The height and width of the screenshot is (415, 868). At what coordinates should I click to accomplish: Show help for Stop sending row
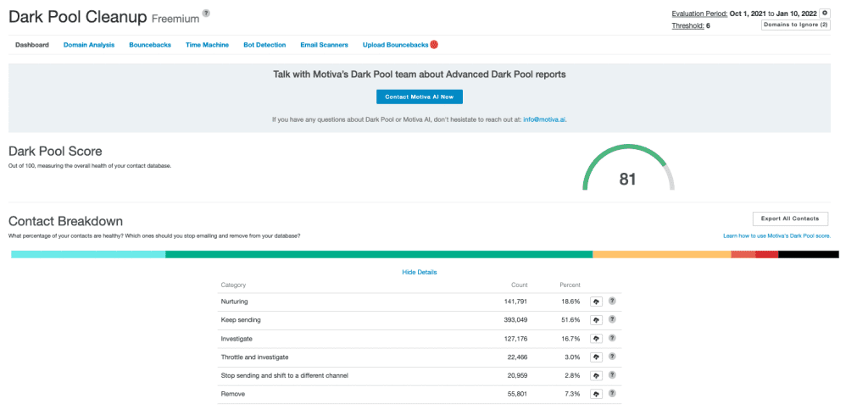[612, 376]
